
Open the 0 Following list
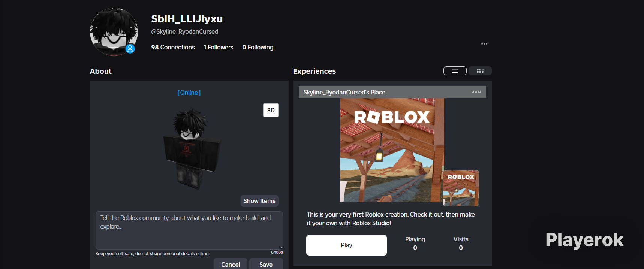258,47
